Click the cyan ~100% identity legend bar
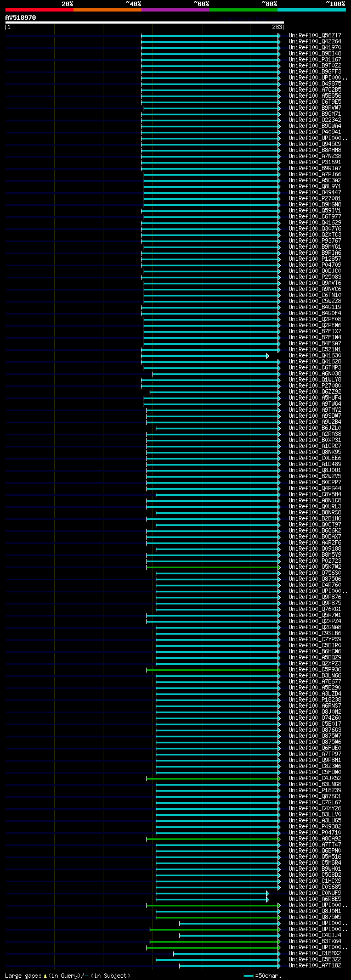 (311, 10)
